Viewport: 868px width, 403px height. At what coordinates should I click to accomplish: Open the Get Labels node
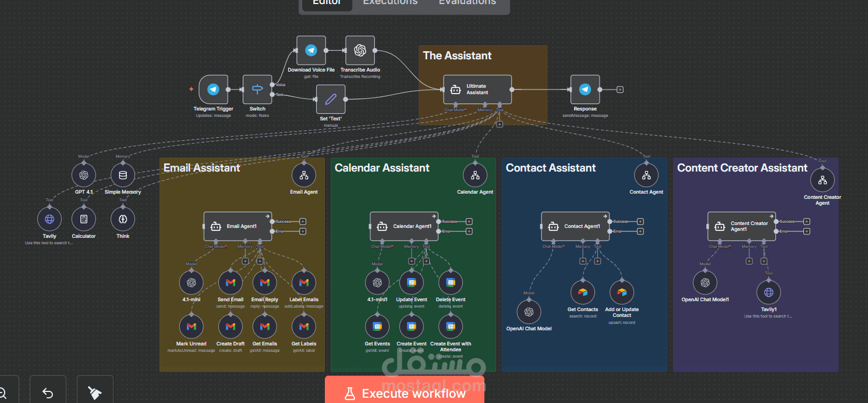pos(304,327)
